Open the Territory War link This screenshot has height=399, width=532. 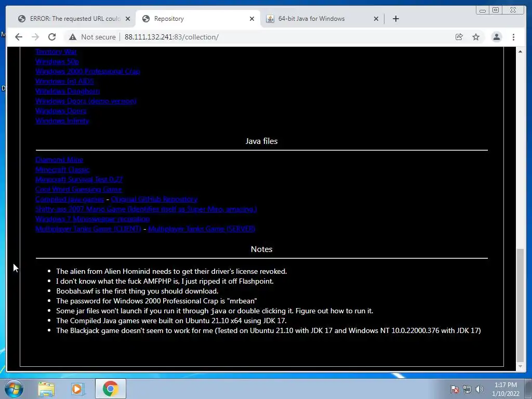point(56,51)
